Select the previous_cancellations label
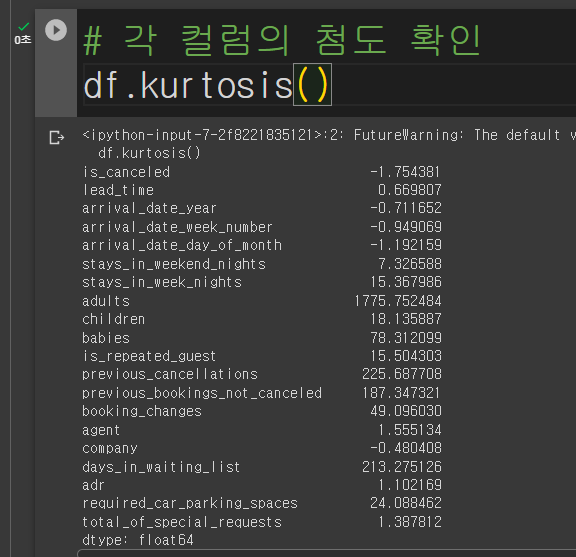The width and height of the screenshot is (576, 557). [170, 374]
